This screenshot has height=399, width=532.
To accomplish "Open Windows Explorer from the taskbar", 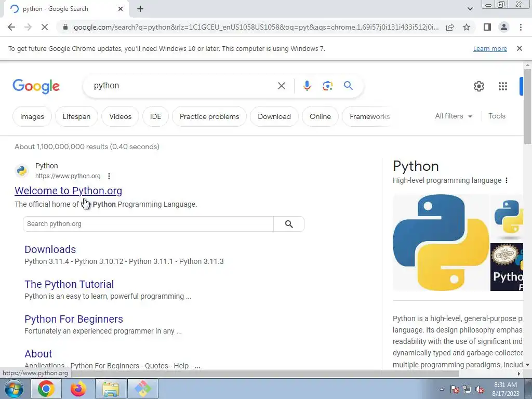I will 111,389.
